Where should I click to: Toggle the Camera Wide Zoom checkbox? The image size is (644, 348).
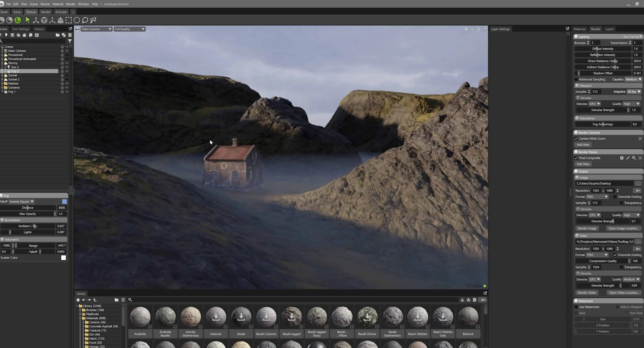click(x=576, y=138)
